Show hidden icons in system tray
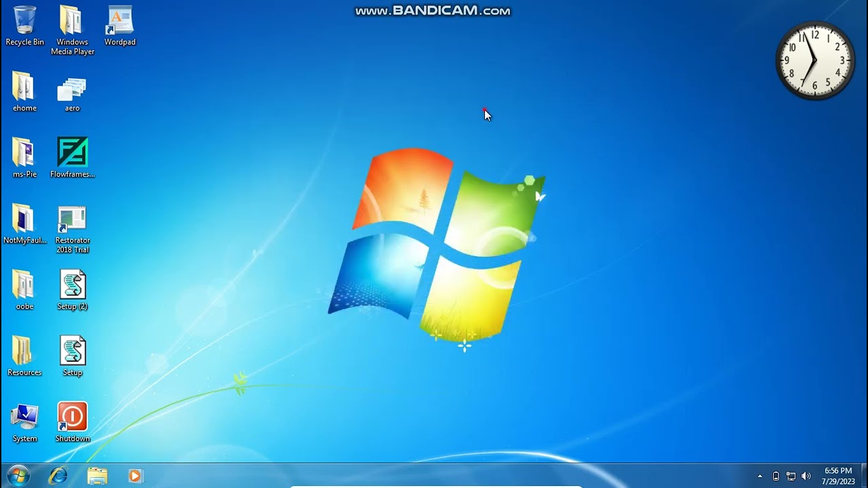This screenshot has height=488, width=868. click(x=759, y=476)
